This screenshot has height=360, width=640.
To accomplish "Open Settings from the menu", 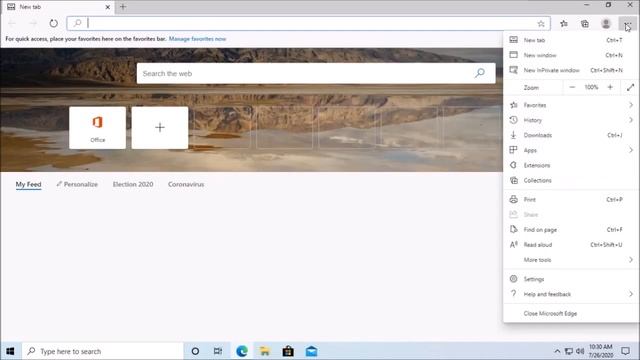I will (x=571, y=279).
